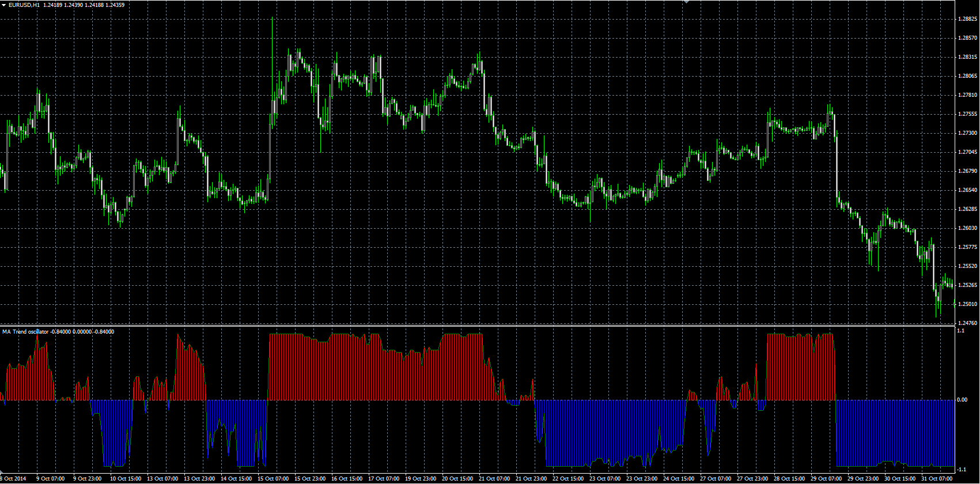Click the OHLC values 1.24189 1.24390 1.24188 1.24359
The height and width of the screenshot is (484, 980).
pos(84,5)
